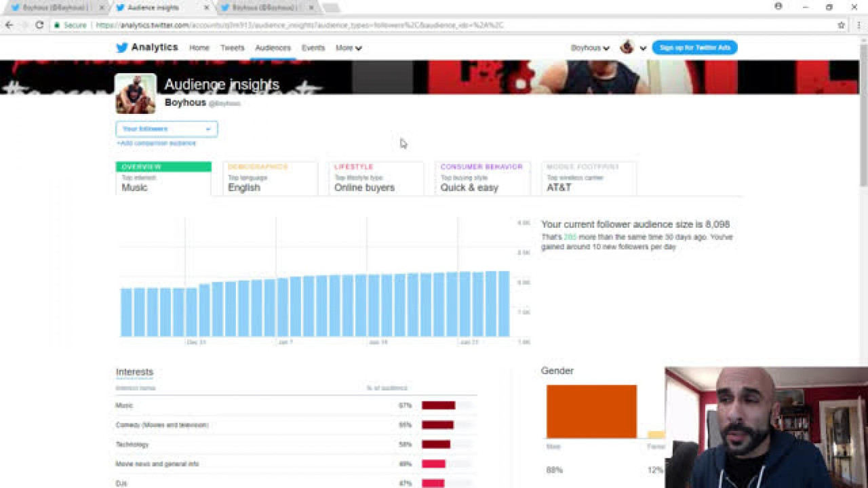Click the Add comparison audience link
The height and width of the screenshot is (488, 868).
[157, 143]
